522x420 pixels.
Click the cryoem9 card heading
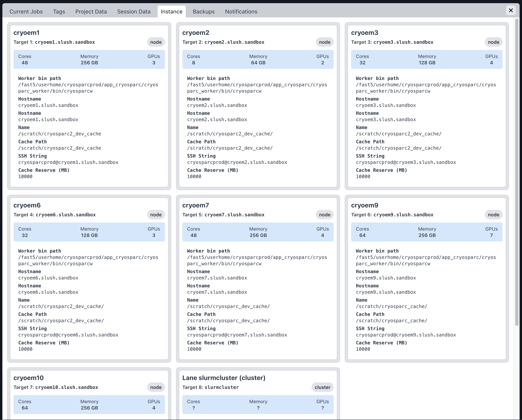364,205
